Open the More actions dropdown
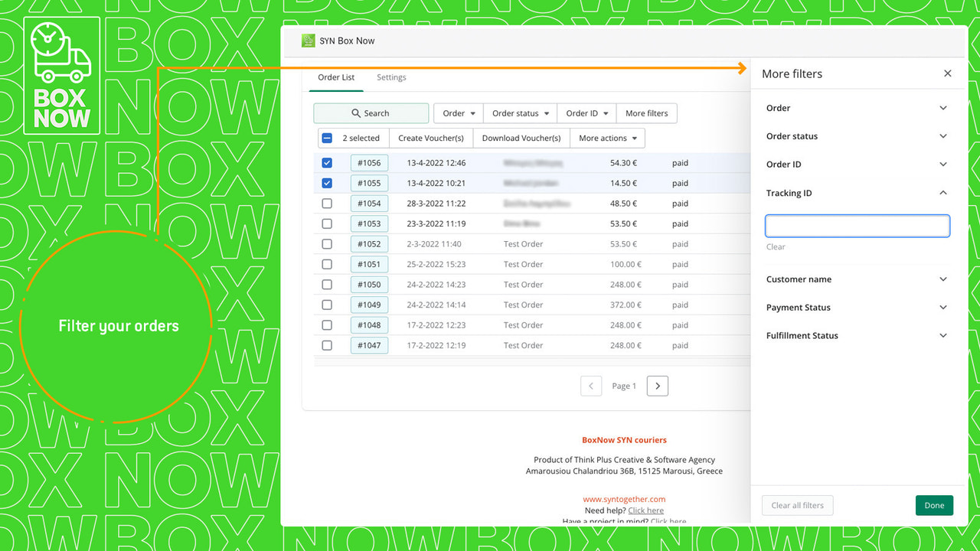This screenshot has height=551, width=980. click(x=608, y=139)
